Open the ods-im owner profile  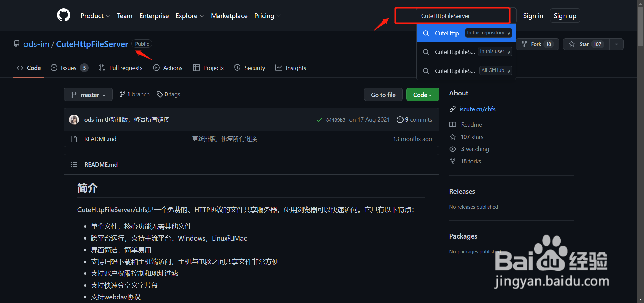[36, 44]
